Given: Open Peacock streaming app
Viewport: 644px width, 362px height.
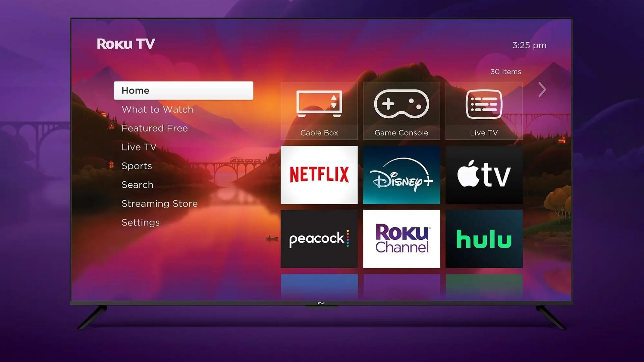Looking at the screenshot, I should 319,239.
